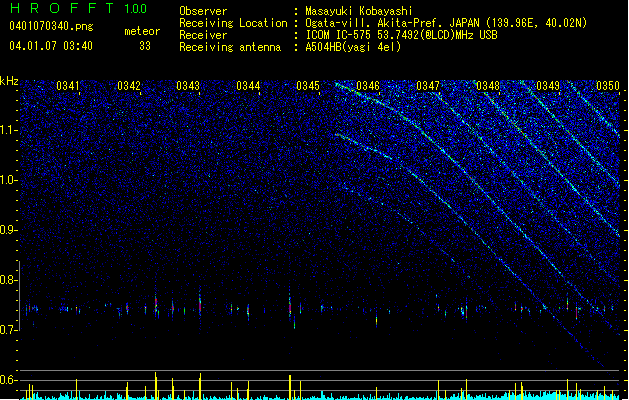Click the 'Receiving antenna' label
The height and width of the screenshot is (400, 629).
(230, 47)
